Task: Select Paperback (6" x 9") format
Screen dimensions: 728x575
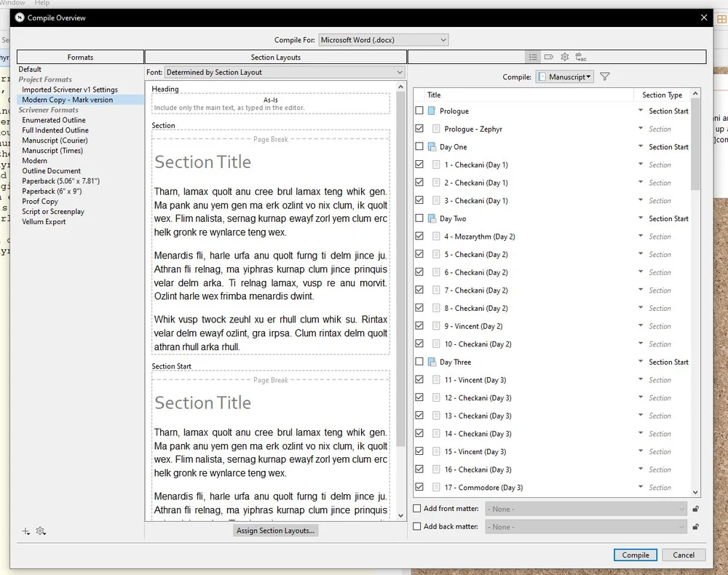Action: (x=52, y=191)
